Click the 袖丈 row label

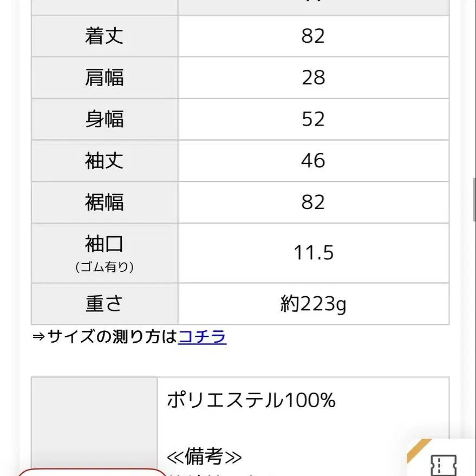[x=105, y=161]
